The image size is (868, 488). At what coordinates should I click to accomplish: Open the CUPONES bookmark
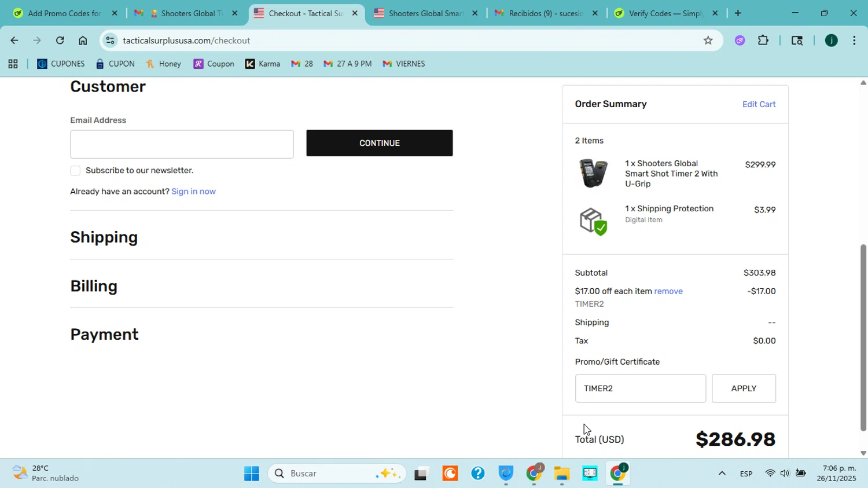61,64
